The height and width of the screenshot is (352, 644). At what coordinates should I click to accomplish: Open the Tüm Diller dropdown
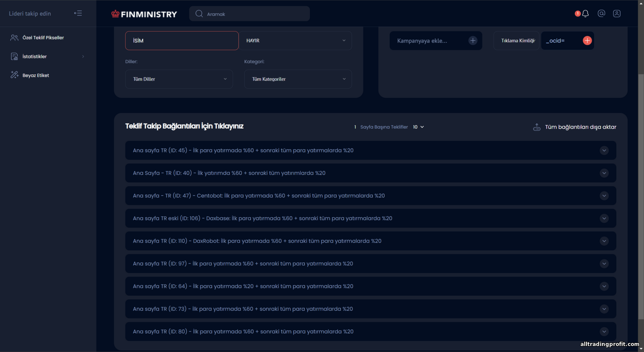pos(179,79)
